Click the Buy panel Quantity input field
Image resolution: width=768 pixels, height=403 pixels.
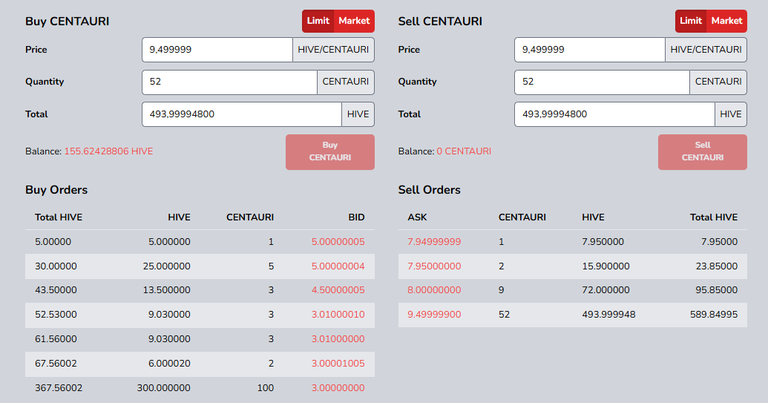(230, 82)
